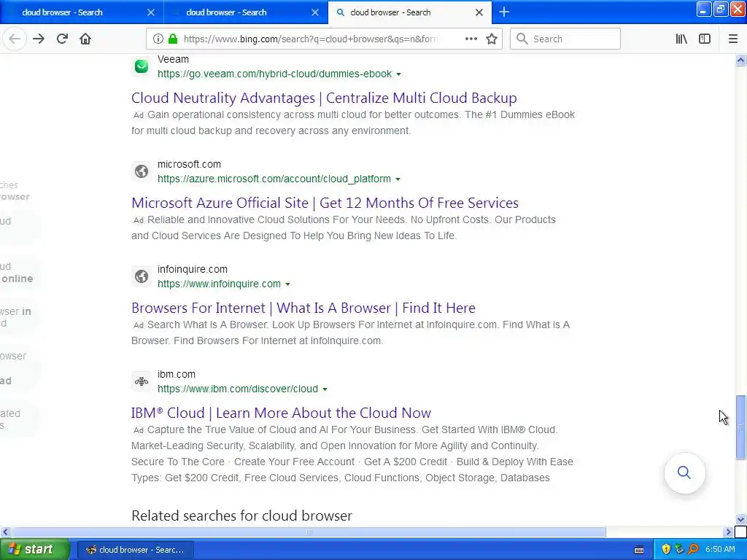Click the scroll down arrow
This screenshot has height=560, width=747.
point(740,519)
